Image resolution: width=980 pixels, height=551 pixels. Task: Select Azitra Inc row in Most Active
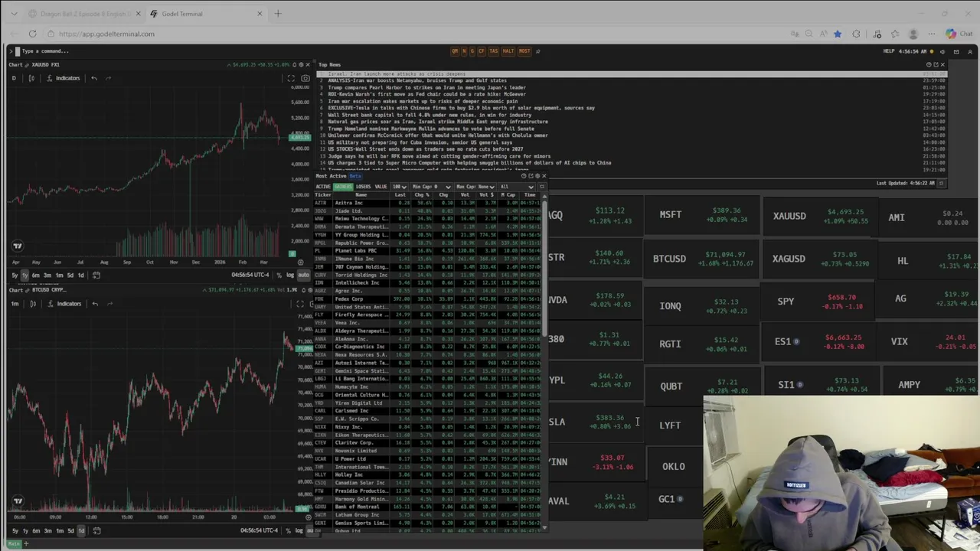pyautogui.click(x=429, y=203)
